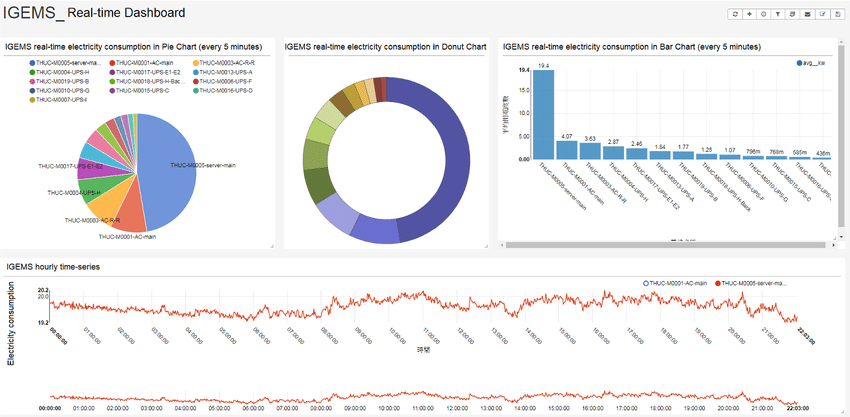Click the tallest bar labeled 19.4

click(x=543, y=114)
